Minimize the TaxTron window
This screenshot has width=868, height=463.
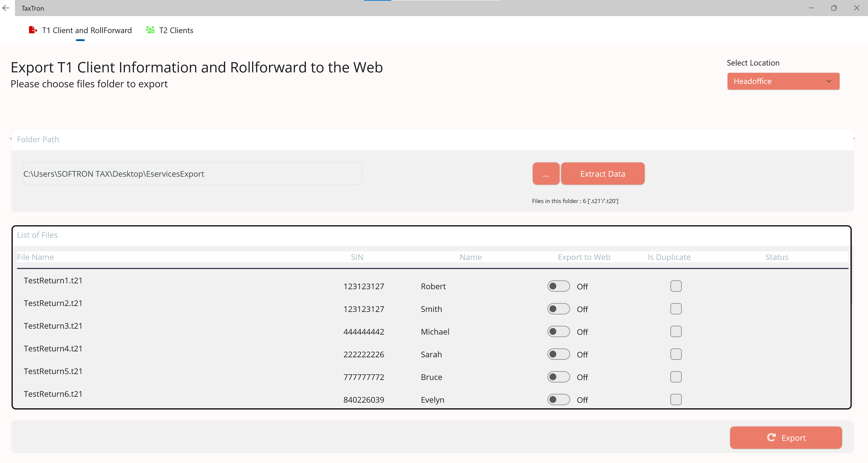[x=811, y=8]
